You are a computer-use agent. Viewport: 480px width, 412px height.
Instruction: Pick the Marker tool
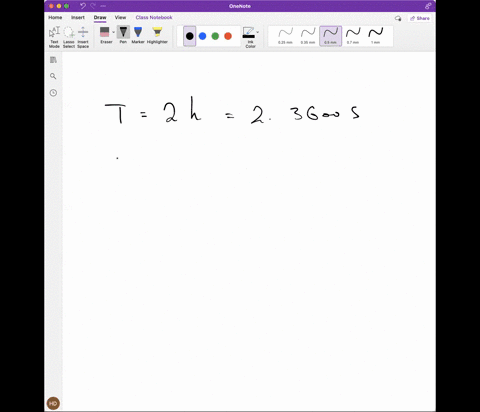138,35
